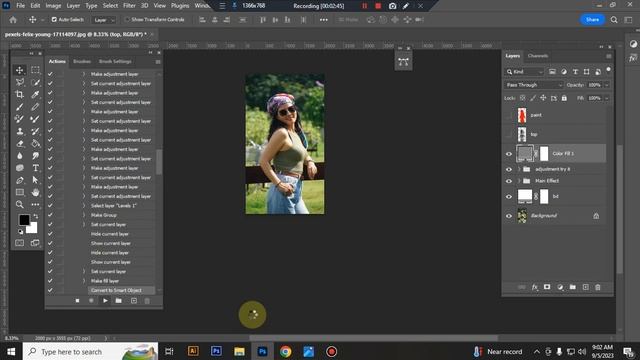Create a new layer icon
Image resolution: width=640 pixels, height=360 pixels.
point(585,287)
